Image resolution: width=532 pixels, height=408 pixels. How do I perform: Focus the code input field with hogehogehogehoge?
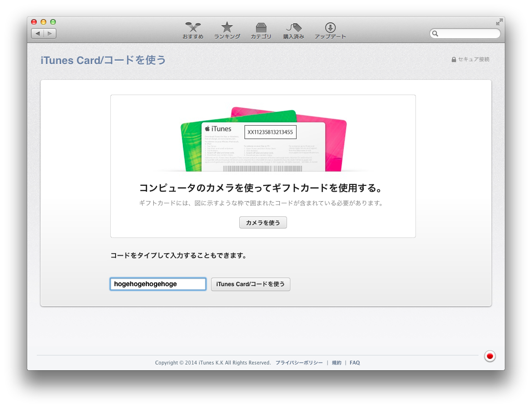click(158, 284)
